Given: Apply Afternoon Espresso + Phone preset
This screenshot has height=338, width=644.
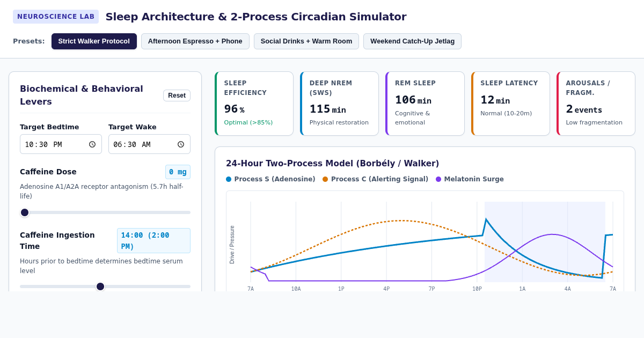Looking at the screenshot, I should tap(195, 41).
